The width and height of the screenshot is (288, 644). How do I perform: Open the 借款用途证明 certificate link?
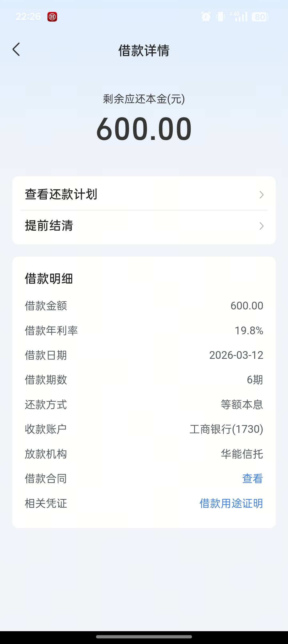(231, 503)
